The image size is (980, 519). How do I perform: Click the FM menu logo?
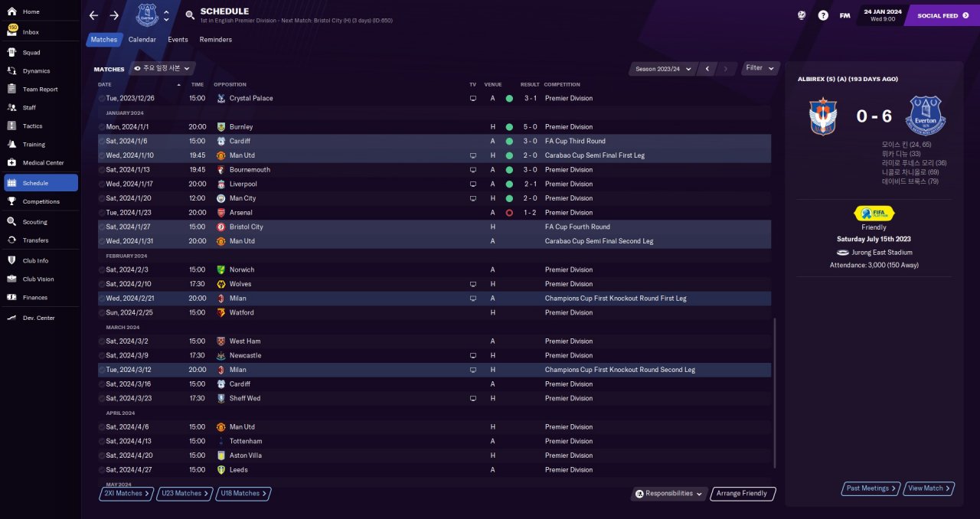click(844, 15)
